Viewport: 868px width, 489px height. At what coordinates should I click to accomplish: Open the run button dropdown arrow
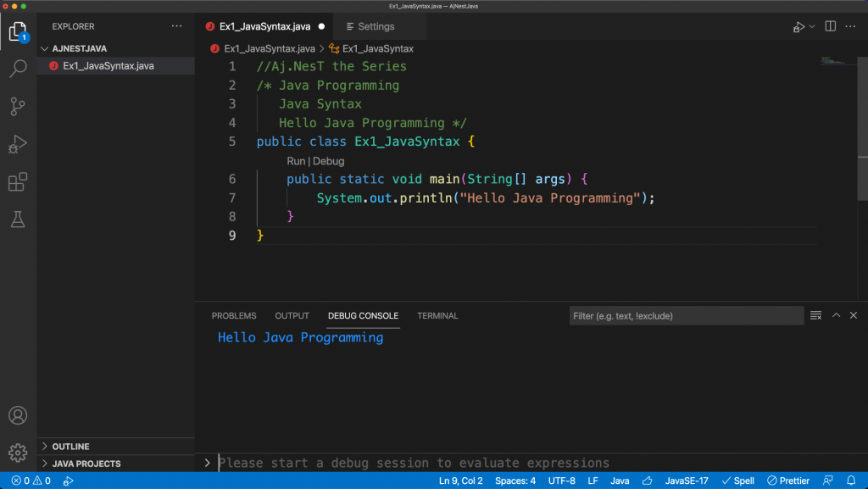point(811,27)
